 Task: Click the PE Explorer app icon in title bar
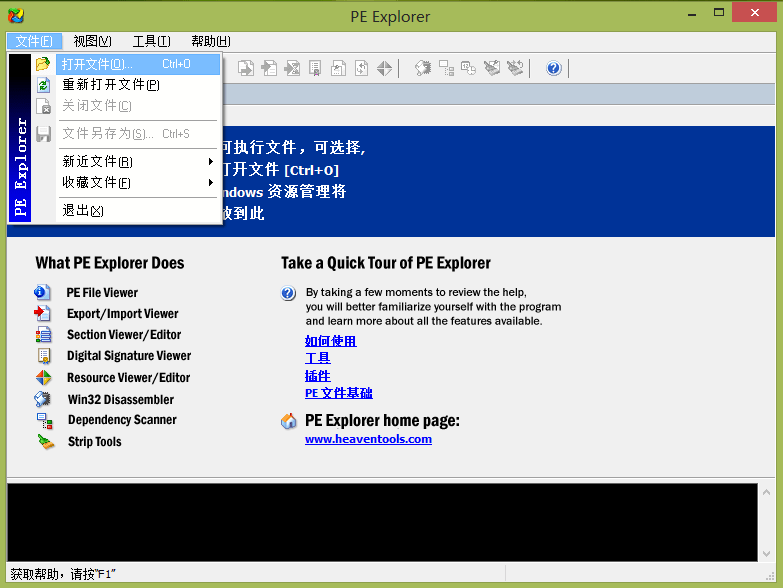click(15, 15)
